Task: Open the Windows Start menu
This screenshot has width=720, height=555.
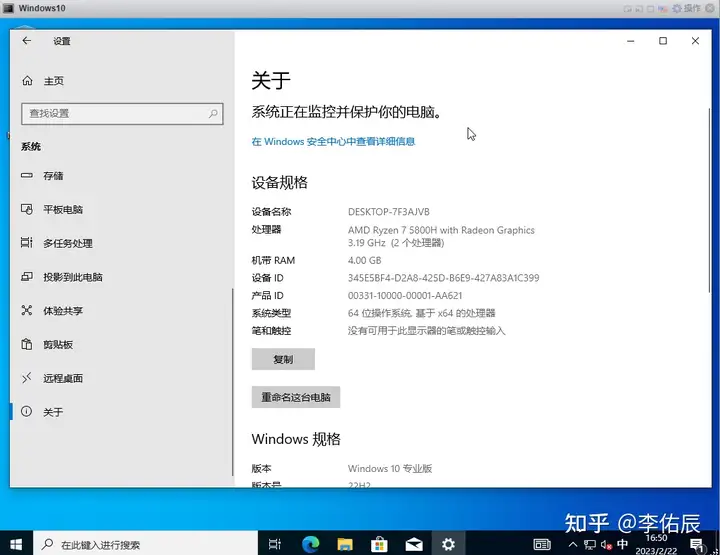Action: pos(16,544)
